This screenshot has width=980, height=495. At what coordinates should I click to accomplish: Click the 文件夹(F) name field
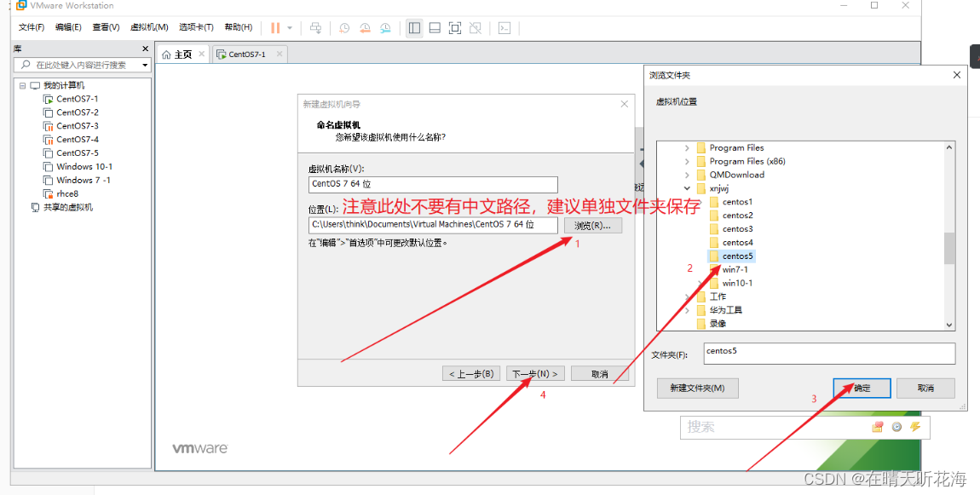click(x=829, y=353)
